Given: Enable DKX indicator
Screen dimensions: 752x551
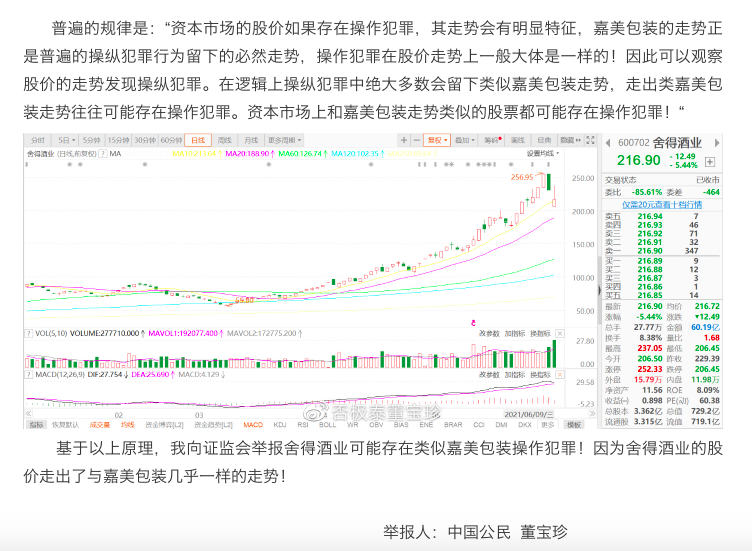Looking at the screenshot, I should [525, 425].
